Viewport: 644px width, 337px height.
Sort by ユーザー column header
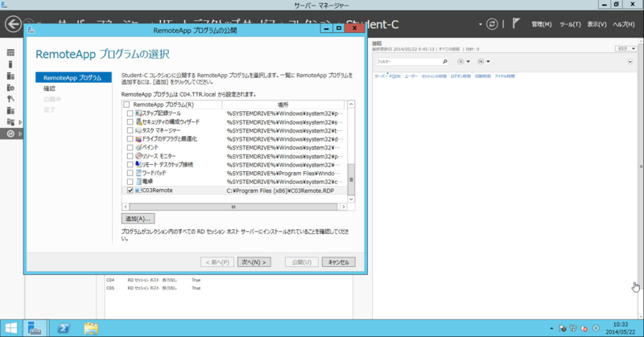click(411, 76)
